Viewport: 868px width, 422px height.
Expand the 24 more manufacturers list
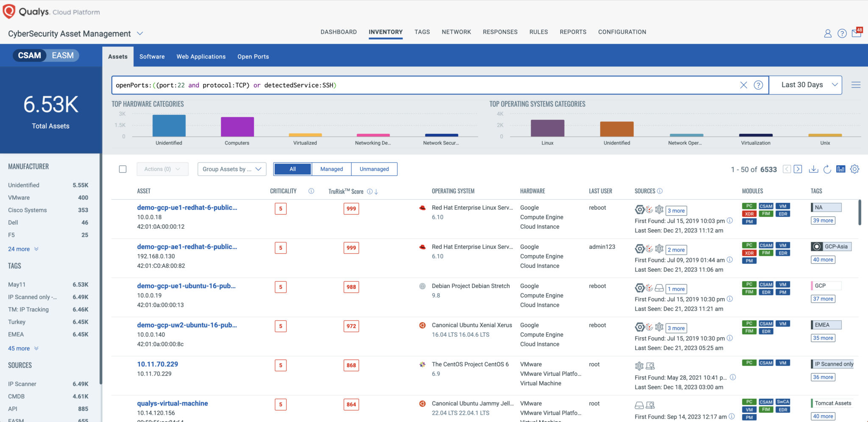point(19,249)
